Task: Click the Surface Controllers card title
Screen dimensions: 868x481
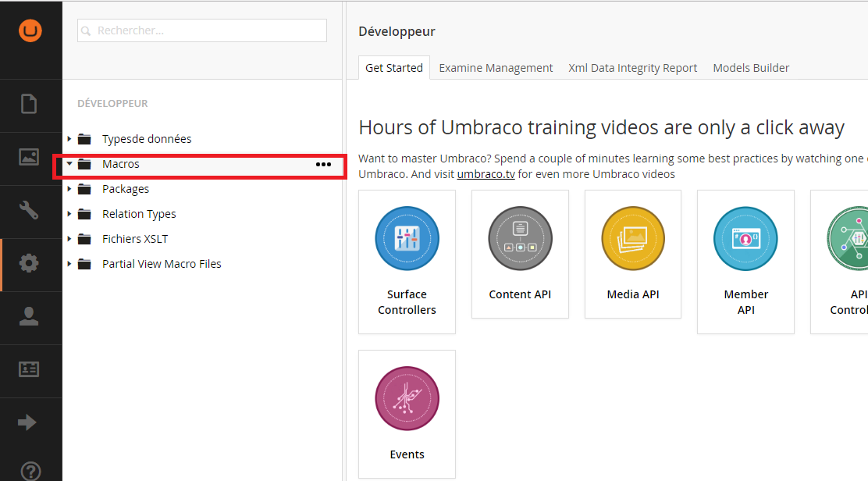Action: [x=407, y=301]
